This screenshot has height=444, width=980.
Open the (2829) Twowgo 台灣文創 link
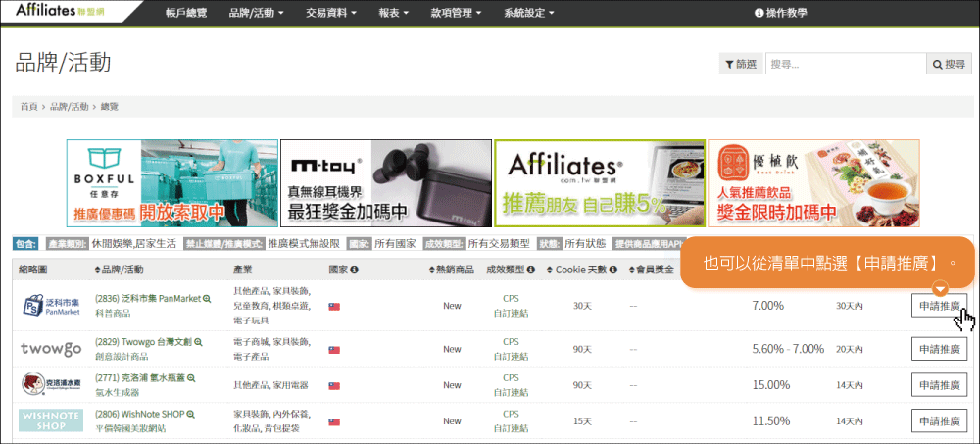tap(144, 342)
